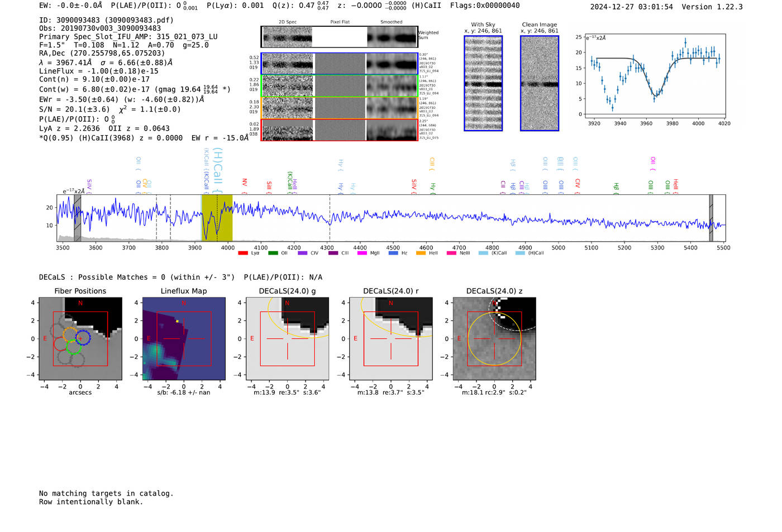Click the Smoothed column header

pyautogui.click(x=391, y=22)
